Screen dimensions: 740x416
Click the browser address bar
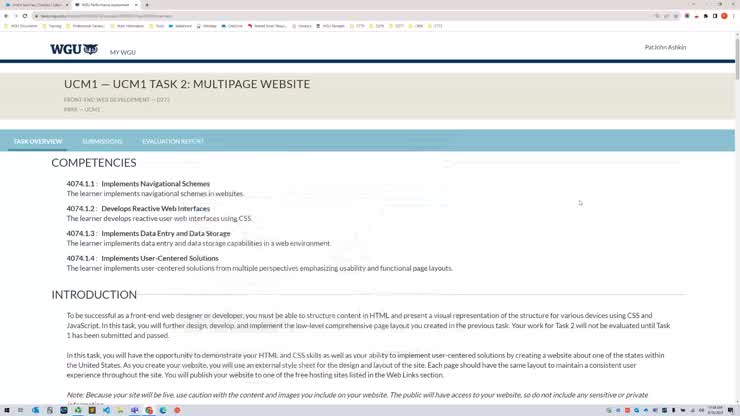point(300,16)
